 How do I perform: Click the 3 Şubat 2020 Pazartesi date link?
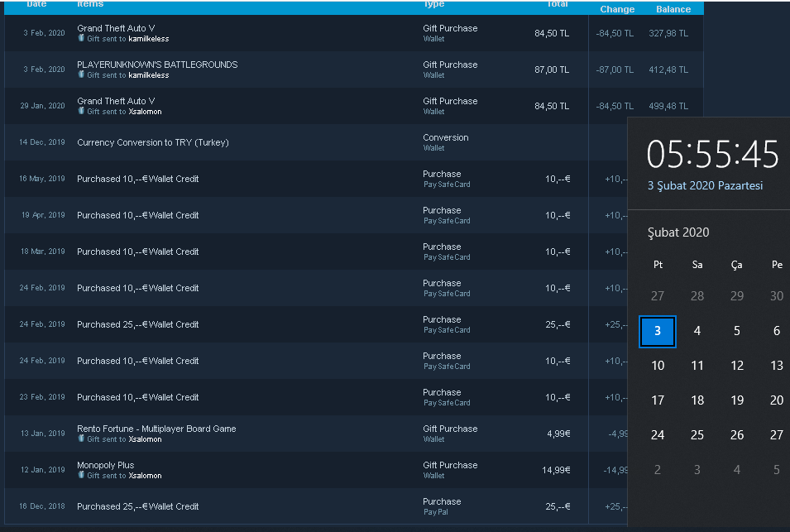[x=705, y=185]
